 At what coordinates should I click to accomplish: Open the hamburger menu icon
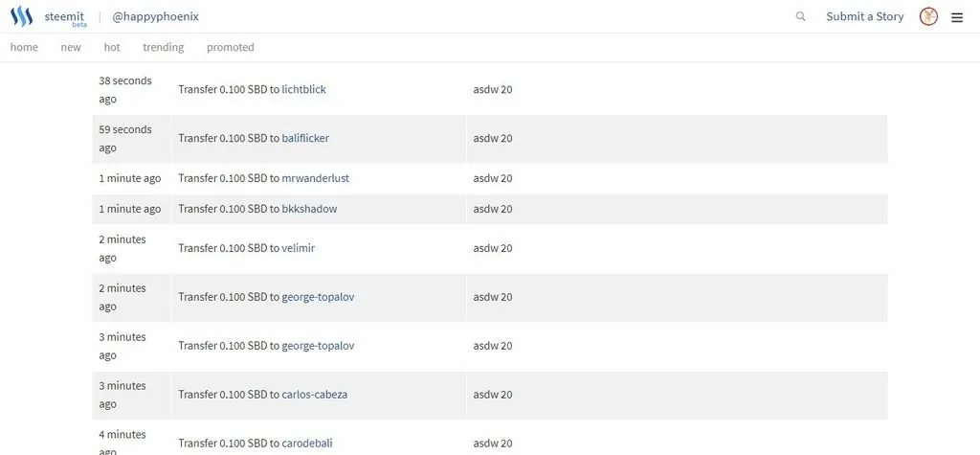coord(957,17)
